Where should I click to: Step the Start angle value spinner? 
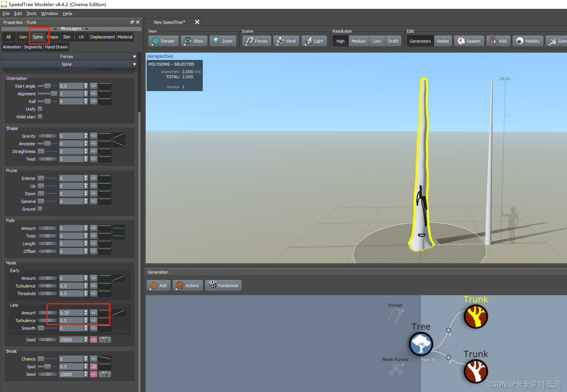[86, 86]
